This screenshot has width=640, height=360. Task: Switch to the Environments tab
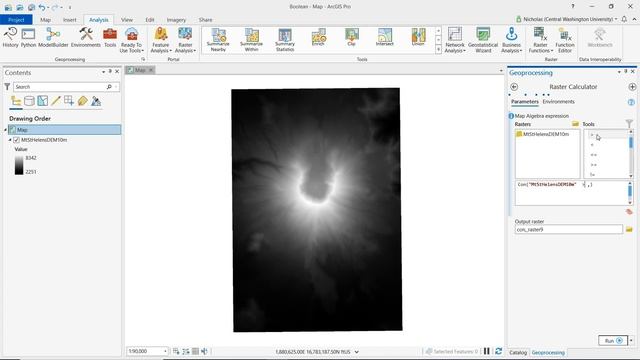pos(558,102)
